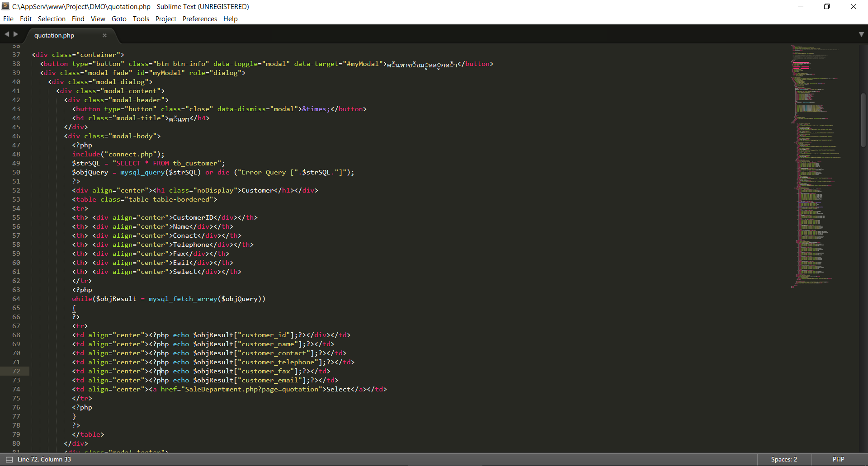
Task: Click the class="btn btn-info" attribute
Action: click(169, 64)
